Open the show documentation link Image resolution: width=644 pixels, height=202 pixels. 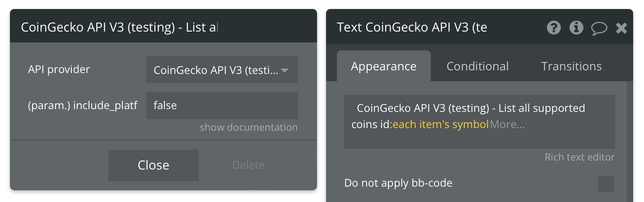[x=249, y=127]
